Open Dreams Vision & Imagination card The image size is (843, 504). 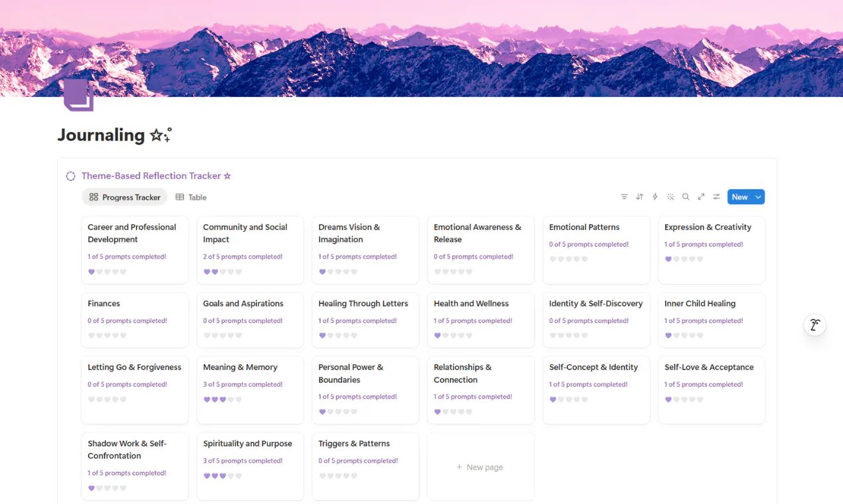tap(366, 250)
